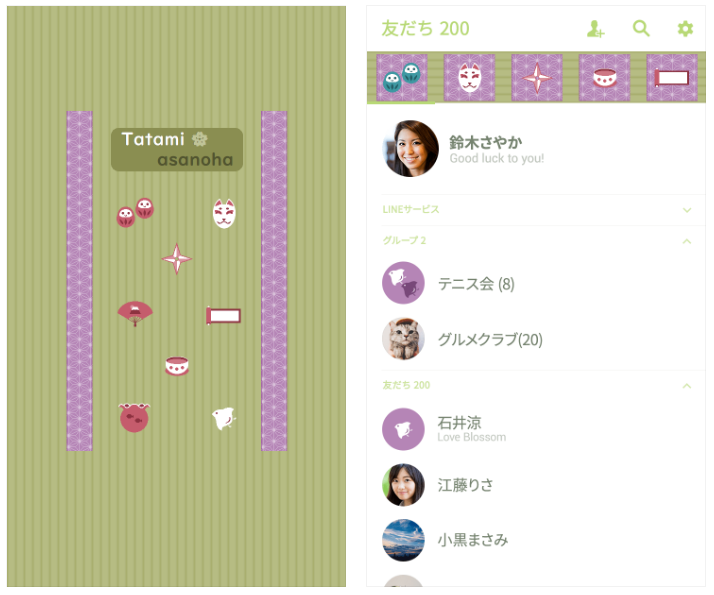Switch to the scroll banner tab
The height and width of the screenshot is (595, 714).
(672, 77)
